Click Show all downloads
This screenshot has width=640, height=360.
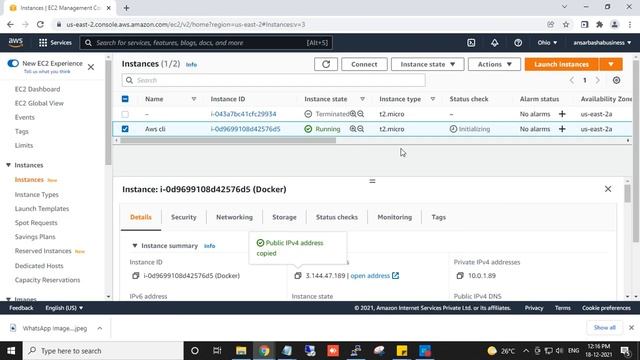point(604,328)
